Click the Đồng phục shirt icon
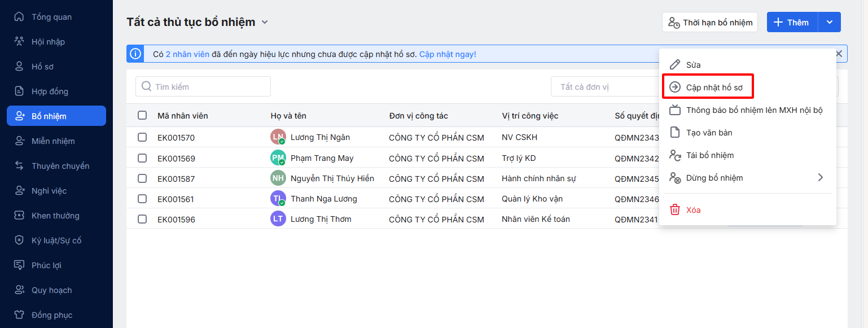868x328 pixels. (x=20, y=315)
